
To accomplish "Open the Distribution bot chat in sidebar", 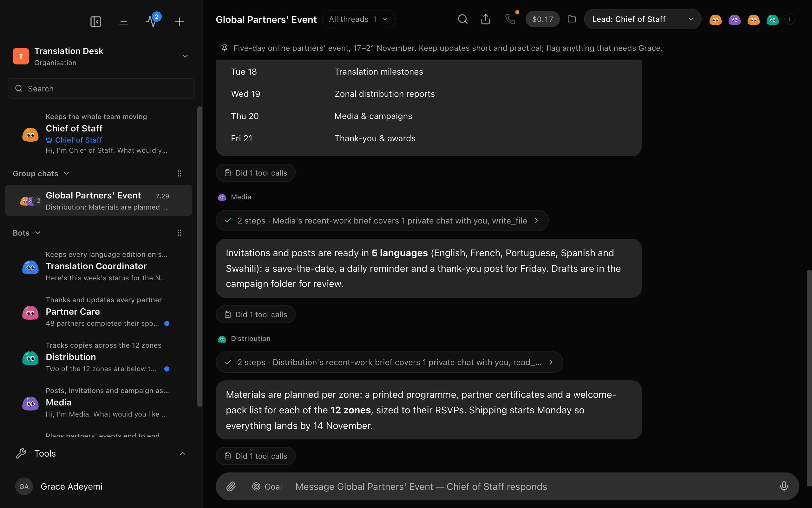I will (99, 357).
